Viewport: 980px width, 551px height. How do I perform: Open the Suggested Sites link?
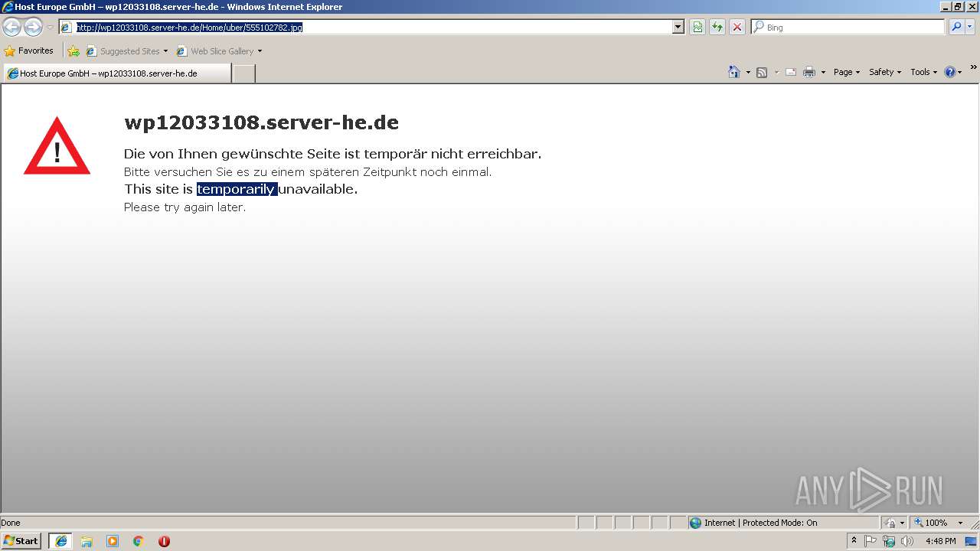(127, 51)
